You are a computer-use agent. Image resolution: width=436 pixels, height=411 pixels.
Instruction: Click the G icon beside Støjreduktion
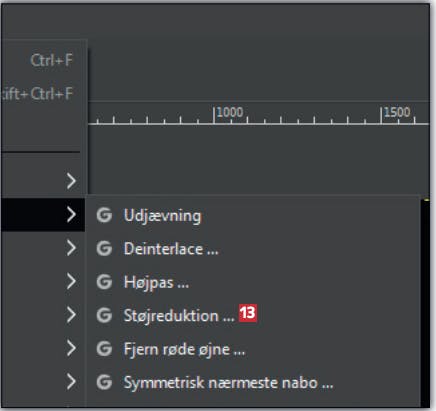click(x=104, y=315)
